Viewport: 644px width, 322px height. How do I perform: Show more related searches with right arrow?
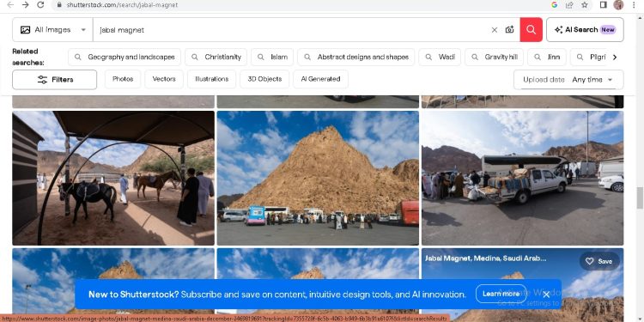click(x=615, y=57)
